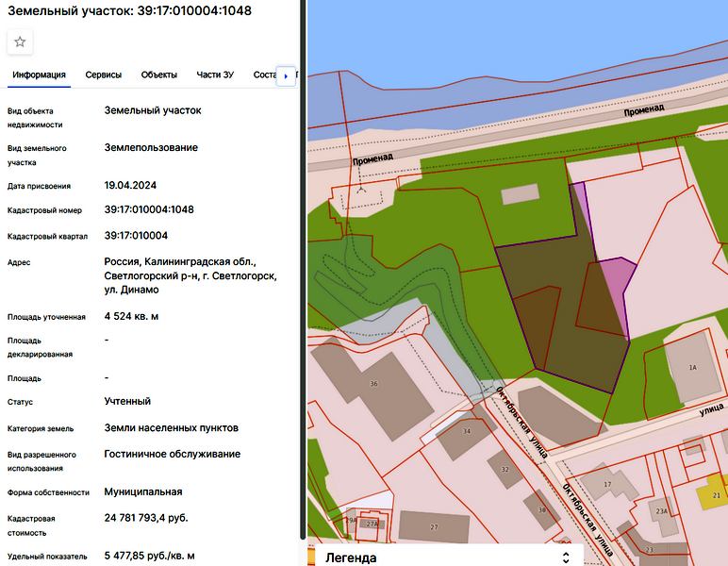728x566 pixels.
Task: Add parcel to favorites with star icon
Action: 20,42
